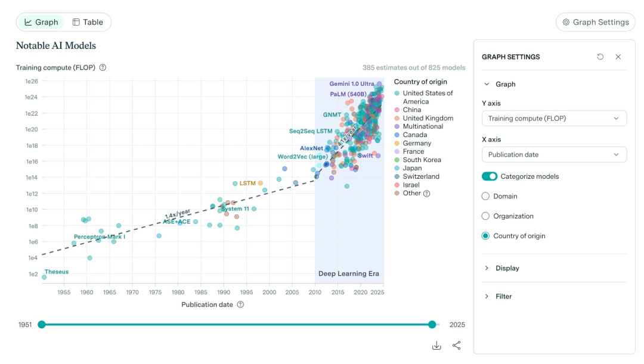Click the Gemini 1.0 Ultra data label
644x364 pixels.
pos(352,84)
